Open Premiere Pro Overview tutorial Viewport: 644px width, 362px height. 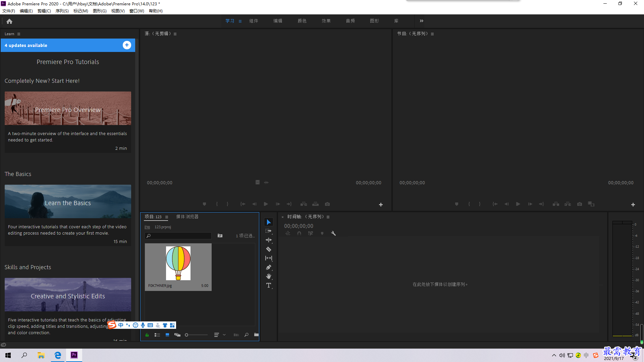coord(68,109)
